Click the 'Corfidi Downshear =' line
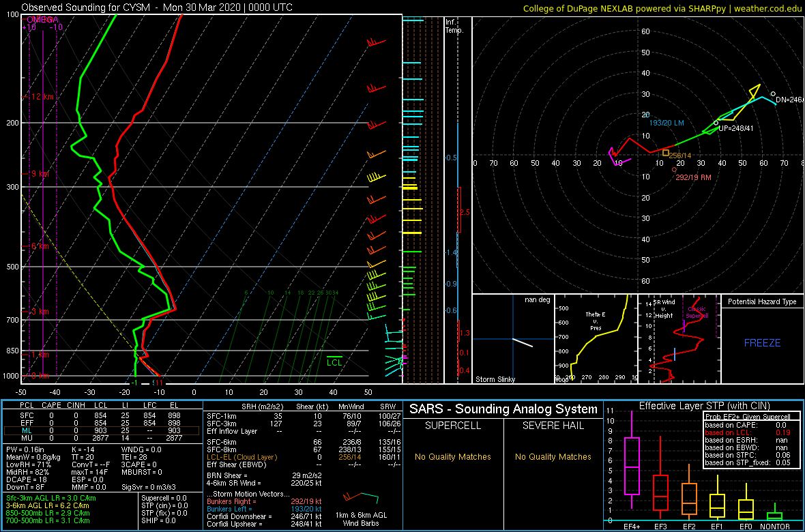 pos(264,516)
